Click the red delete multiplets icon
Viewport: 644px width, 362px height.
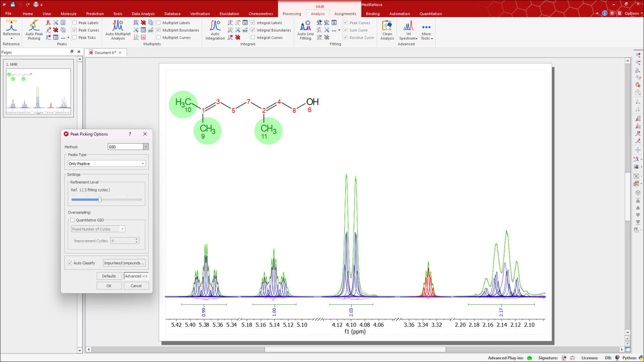[143, 23]
